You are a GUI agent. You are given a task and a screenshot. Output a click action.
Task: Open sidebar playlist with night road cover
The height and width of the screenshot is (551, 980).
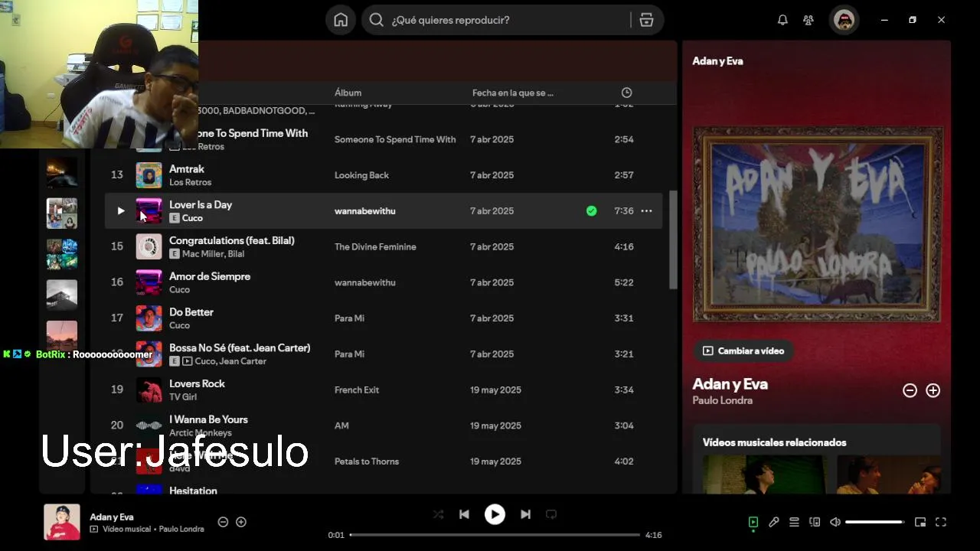point(62,172)
